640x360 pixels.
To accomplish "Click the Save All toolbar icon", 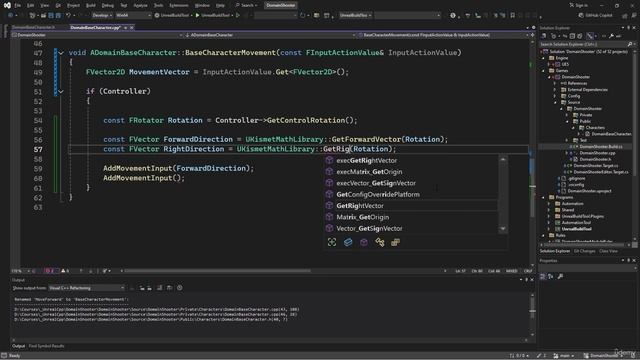I will (x=58, y=16).
